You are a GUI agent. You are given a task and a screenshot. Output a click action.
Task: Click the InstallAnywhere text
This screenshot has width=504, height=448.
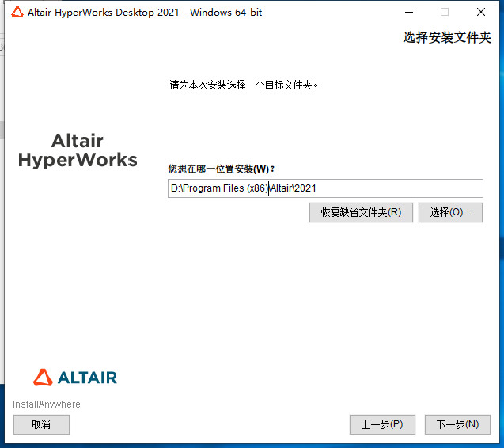pos(47,404)
